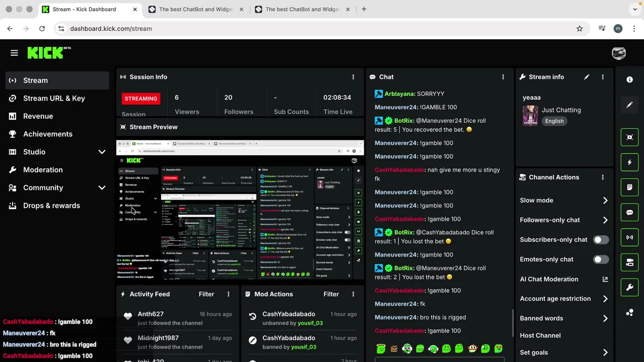Viewport: 644px width, 362px height.
Task: Click the Kick logo
Action: tap(49, 52)
